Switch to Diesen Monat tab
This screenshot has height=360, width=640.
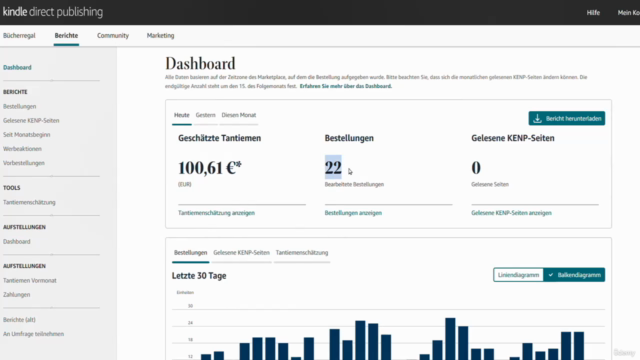coord(239,115)
